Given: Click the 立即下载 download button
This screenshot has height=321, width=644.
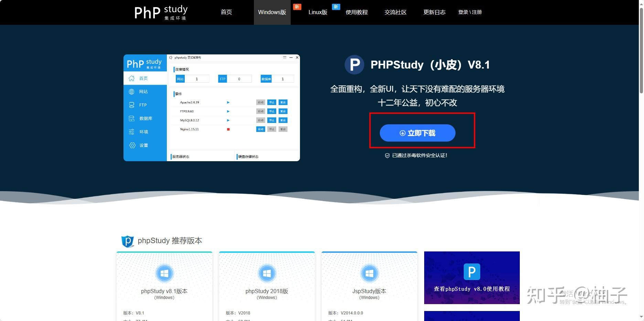Looking at the screenshot, I should click(x=417, y=133).
